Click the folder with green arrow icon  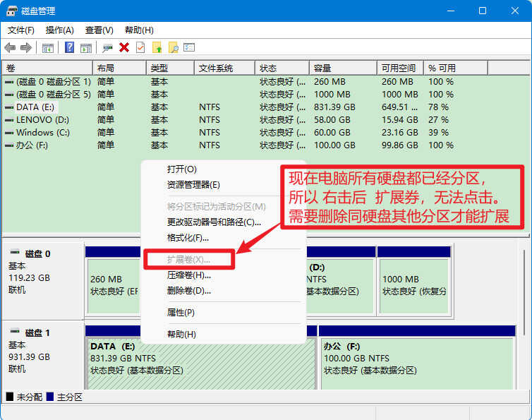point(157,47)
